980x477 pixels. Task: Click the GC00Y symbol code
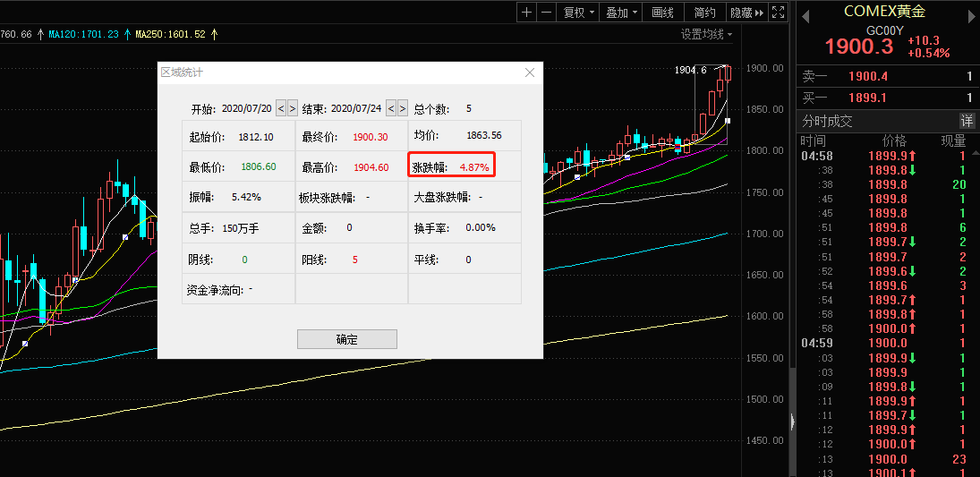pos(884,30)
